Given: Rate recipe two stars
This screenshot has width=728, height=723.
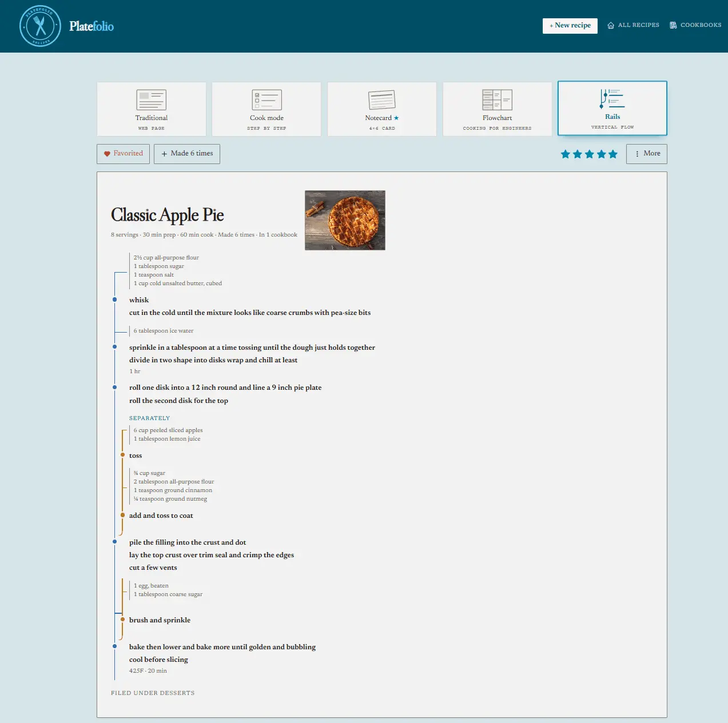Looking at the screenshot, I should tap(578, 154).
